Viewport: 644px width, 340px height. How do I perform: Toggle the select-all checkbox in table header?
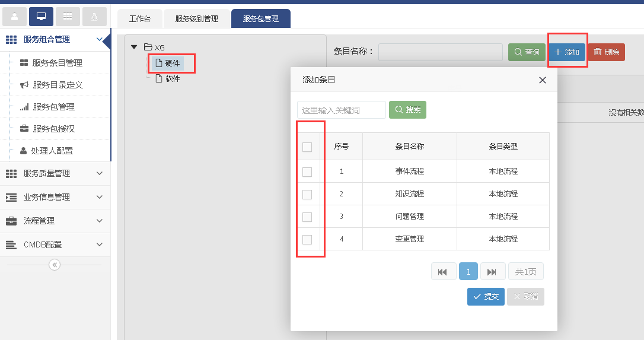coord(307,147)
